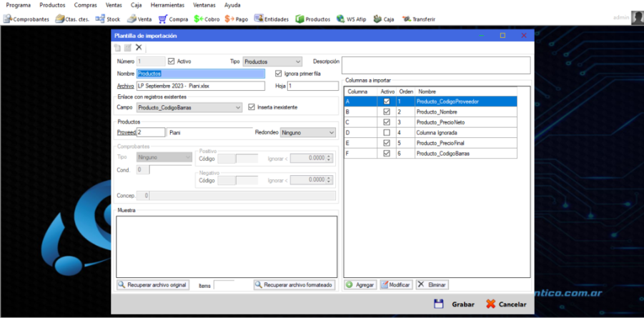Toggle the Activo checkbox next to Número
This screenshot has height=318, width=644.
pyautogui.click(x=171, y=61)
